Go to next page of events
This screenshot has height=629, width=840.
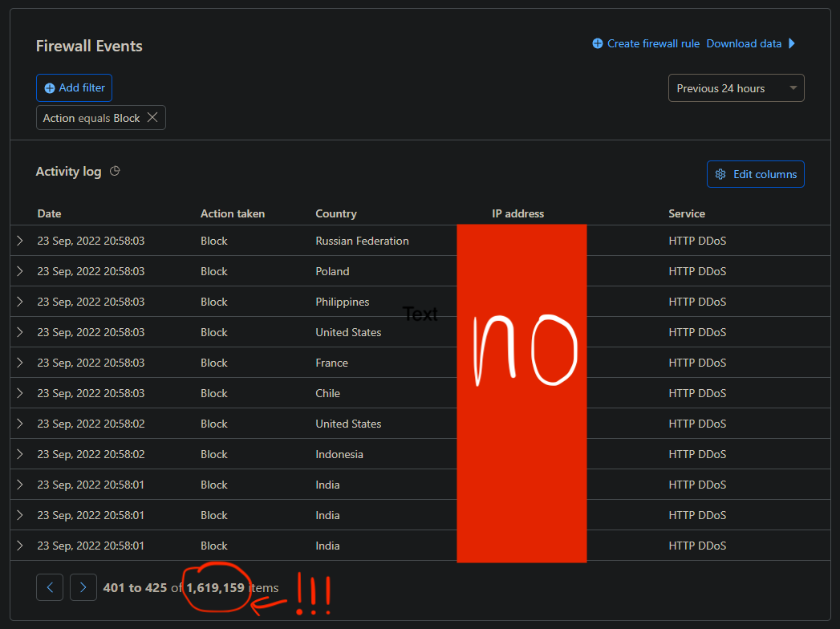click(x=83, y=587)
